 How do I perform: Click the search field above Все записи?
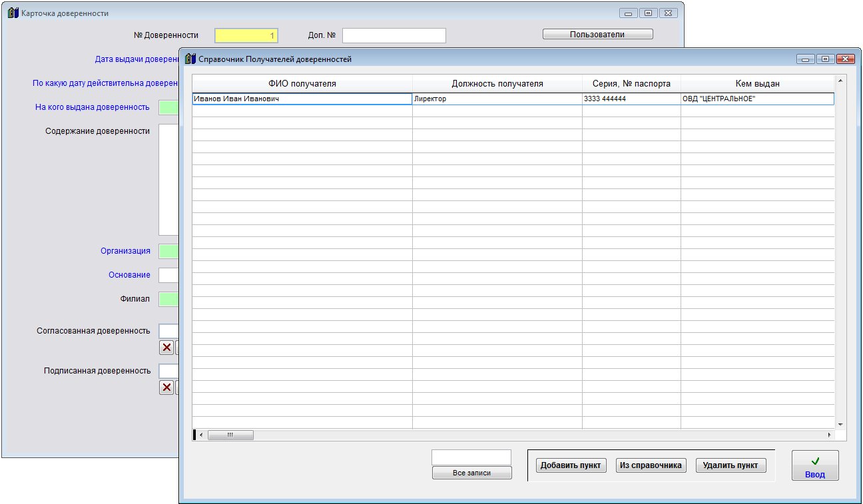[471, 457]
